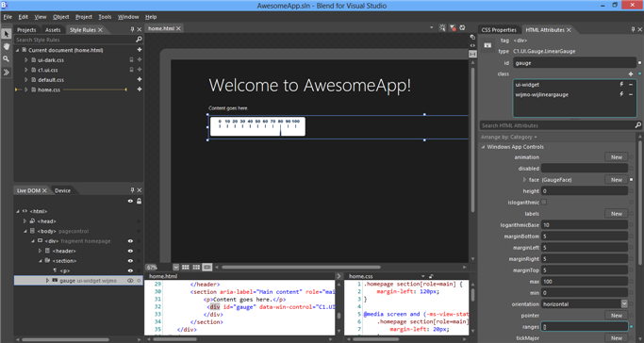Click the plus icon in home.css row
644x343 pixels.
pyautogui.click(x=140, y=90)
